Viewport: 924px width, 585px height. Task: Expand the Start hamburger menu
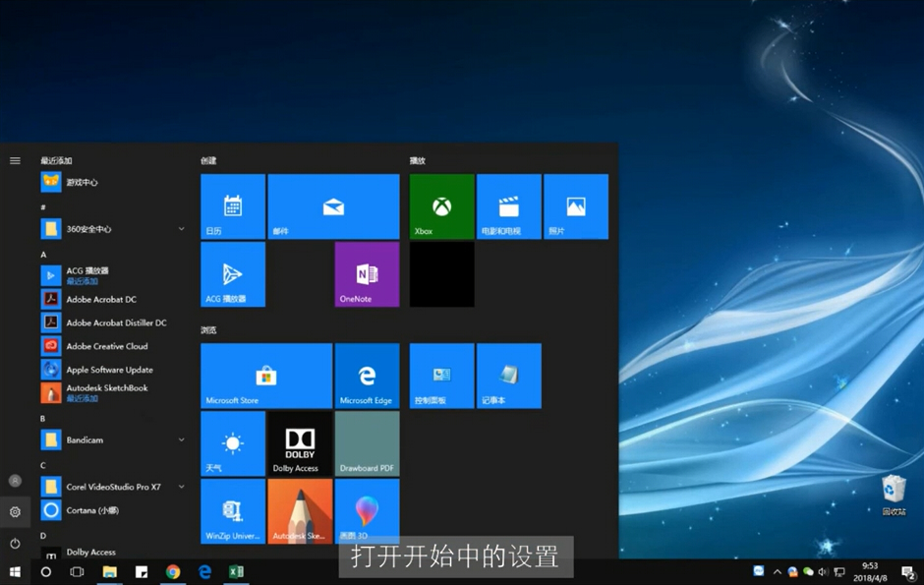[x=16, y=160]
